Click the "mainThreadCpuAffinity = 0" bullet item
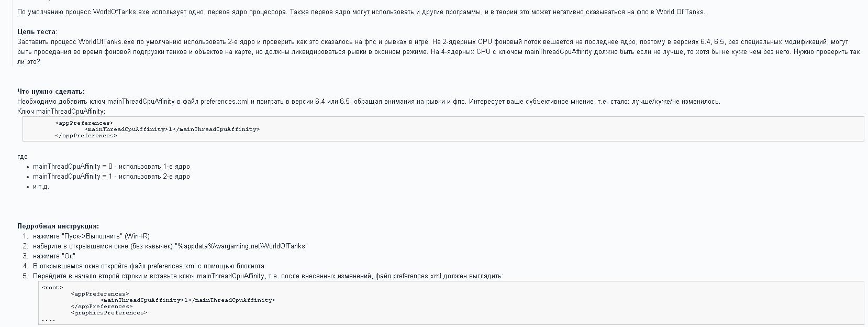 (111, 167)
